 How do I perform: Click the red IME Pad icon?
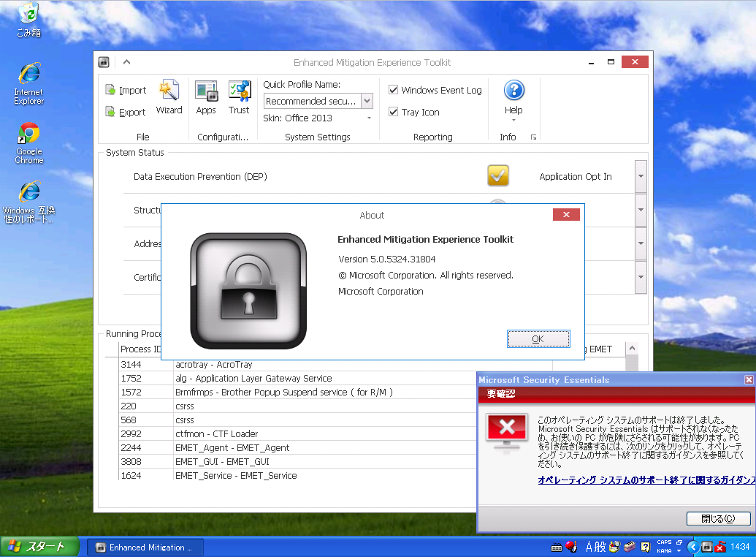coord(571,547)
